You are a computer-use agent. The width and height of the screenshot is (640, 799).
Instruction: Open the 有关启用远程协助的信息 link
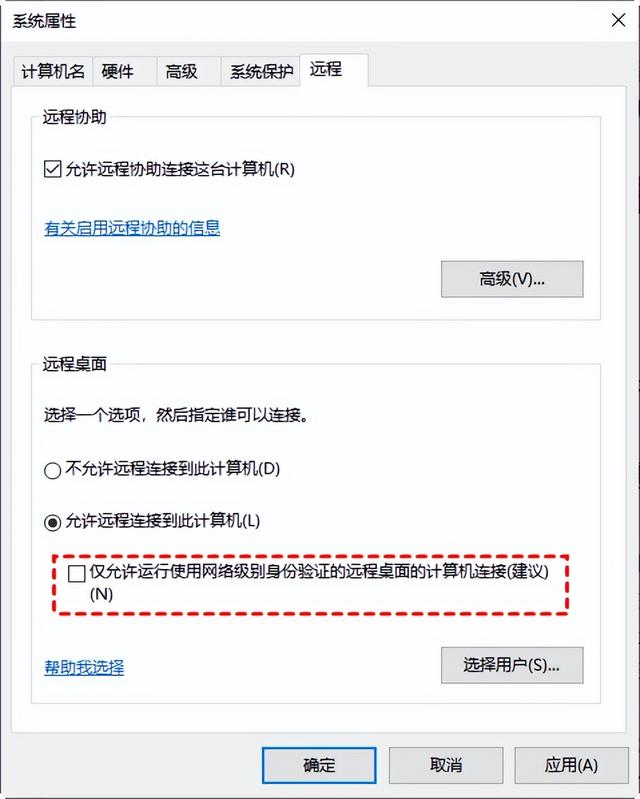pos(132,228)
